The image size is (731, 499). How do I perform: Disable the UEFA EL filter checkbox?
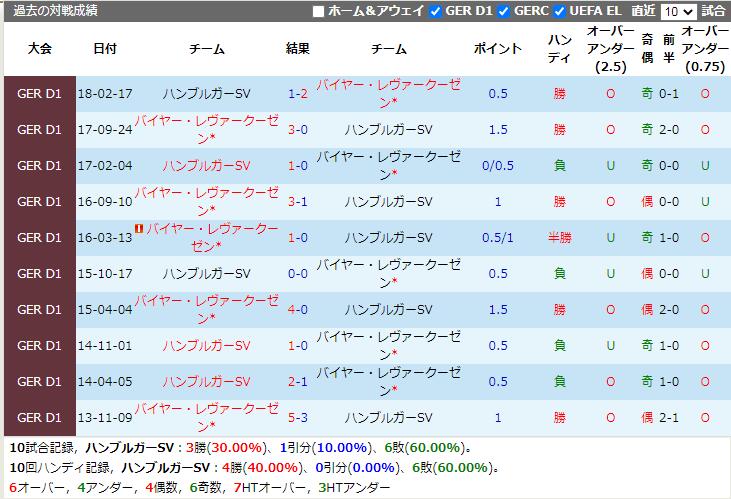tap(560, 12)
